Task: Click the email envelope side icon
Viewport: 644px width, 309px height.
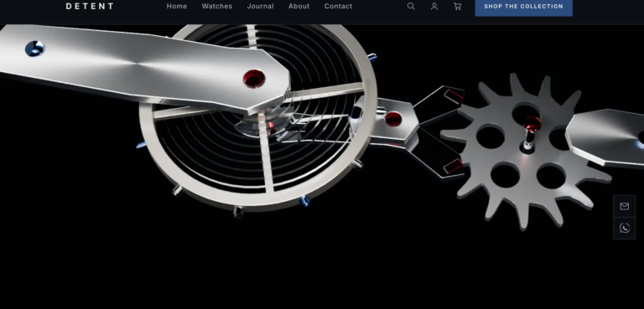Action: pyautogui.click(x=624, y=206)
